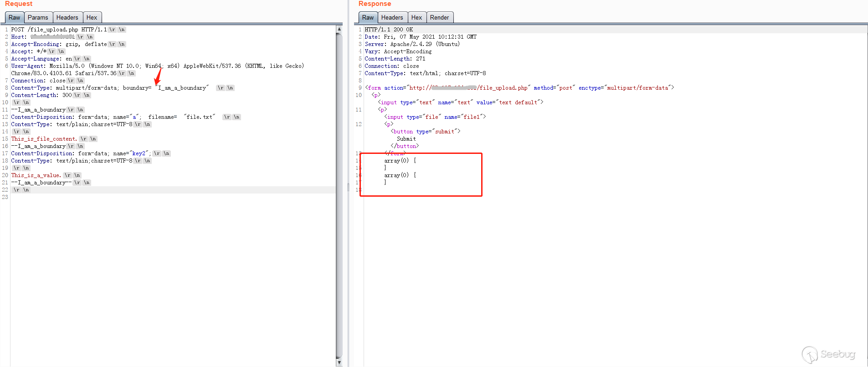Image resolution: width=868 pixels, height=367 pixels.
Task: Click the request scrollbar up arrow
Action: coord(339,29)
